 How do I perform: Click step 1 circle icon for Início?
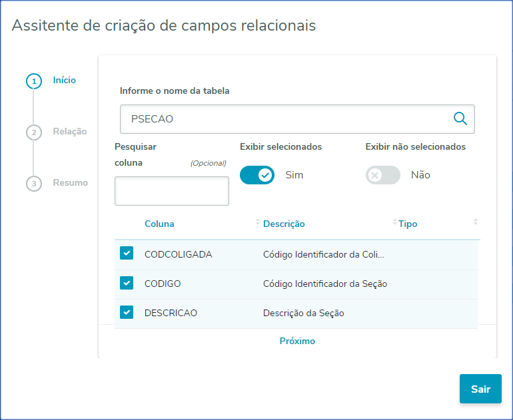(x=33, y=81)
